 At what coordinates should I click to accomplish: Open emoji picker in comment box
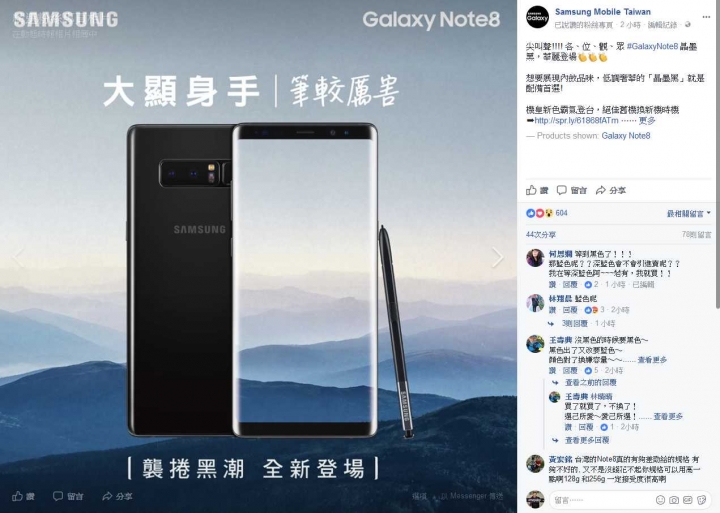(x=660, y=500)
